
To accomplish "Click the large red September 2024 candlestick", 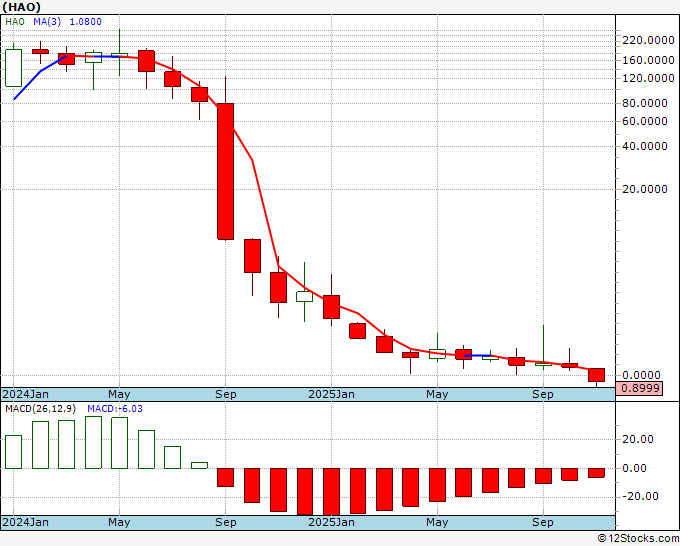I will [x=226, y=171].
